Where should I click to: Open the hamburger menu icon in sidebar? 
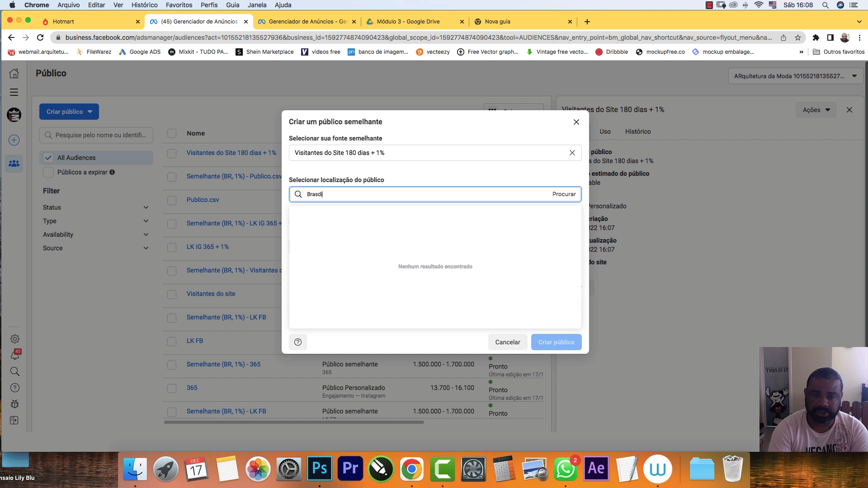pos(14,92)
